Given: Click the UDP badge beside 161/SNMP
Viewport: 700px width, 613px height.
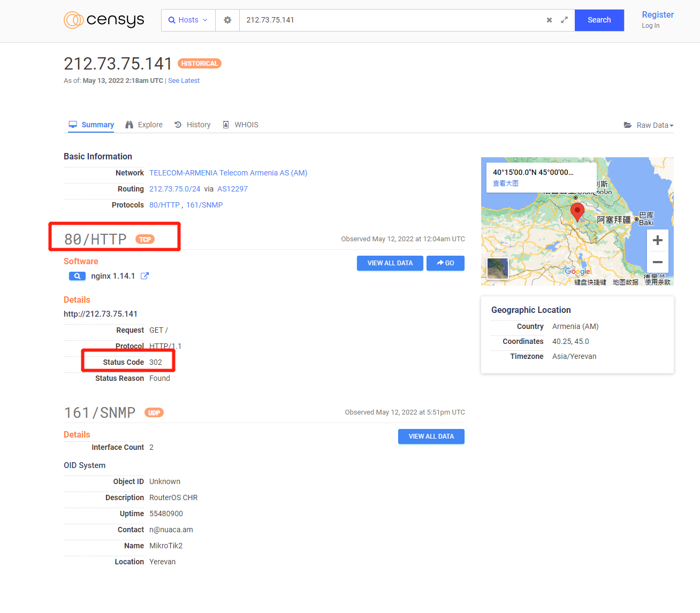Looking at the screenshot, I should (154, 413).
